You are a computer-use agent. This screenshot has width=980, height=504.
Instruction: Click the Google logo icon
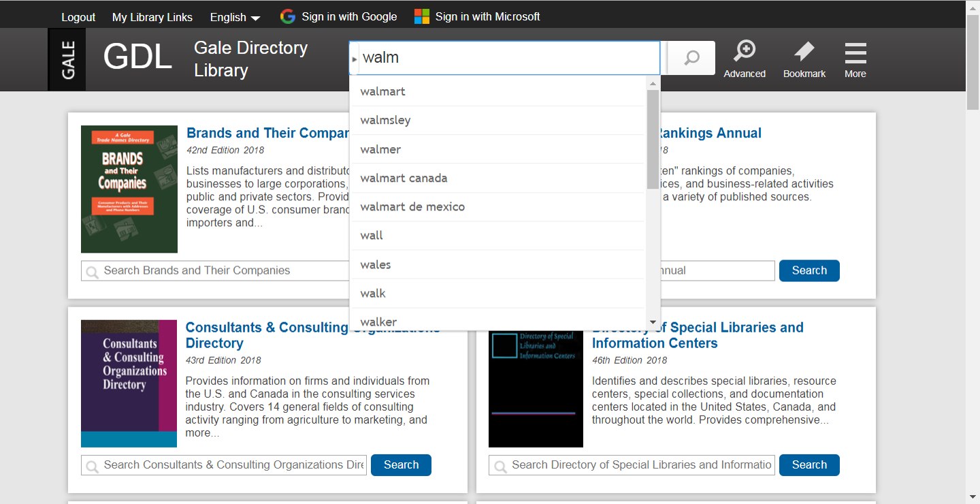(287, 17)
